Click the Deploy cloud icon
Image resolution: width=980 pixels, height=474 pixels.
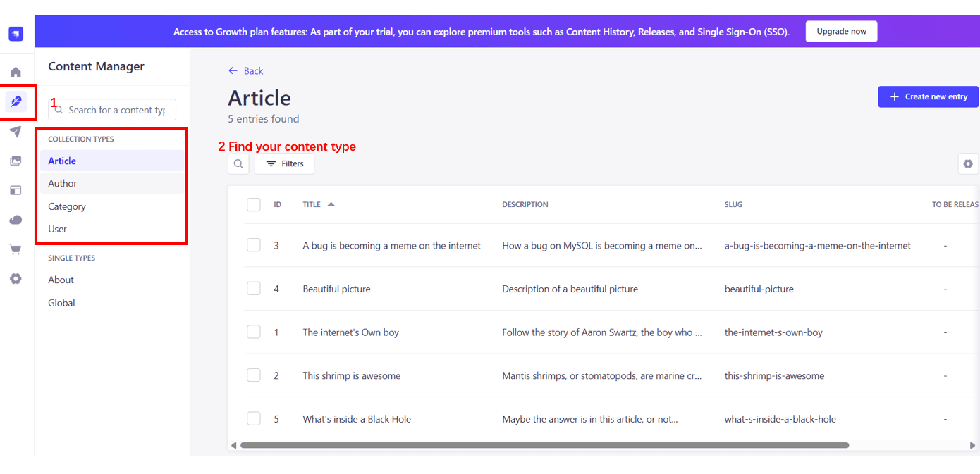(16, 220)
